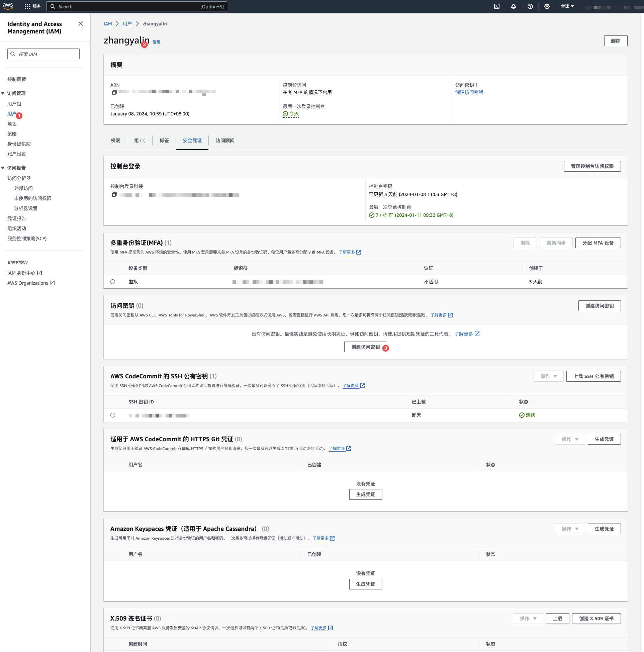Open the global region dropdown
The width and height of the screenshot is (644, 652).
pos(567,6)
